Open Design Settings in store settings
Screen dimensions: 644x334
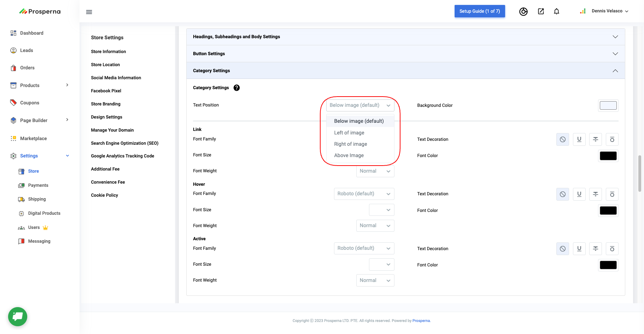(106, 117)
